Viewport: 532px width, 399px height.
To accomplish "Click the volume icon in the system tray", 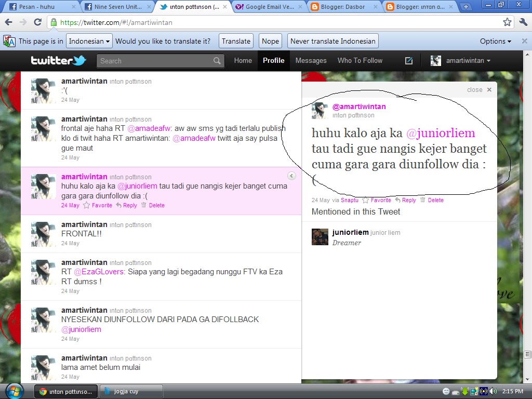I will (x=494, y=392).
